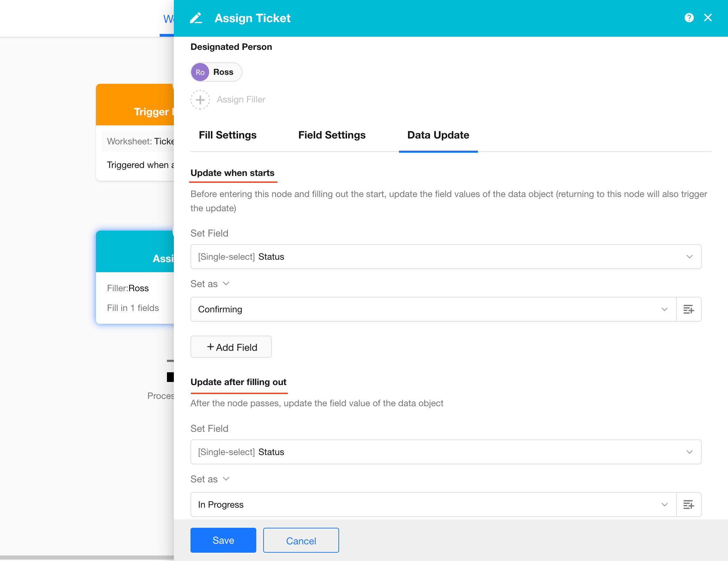Expand the first Status Set Field dropdown
Image resolution: width=728 pixels, height=561 pixels.
coord(446,257)
